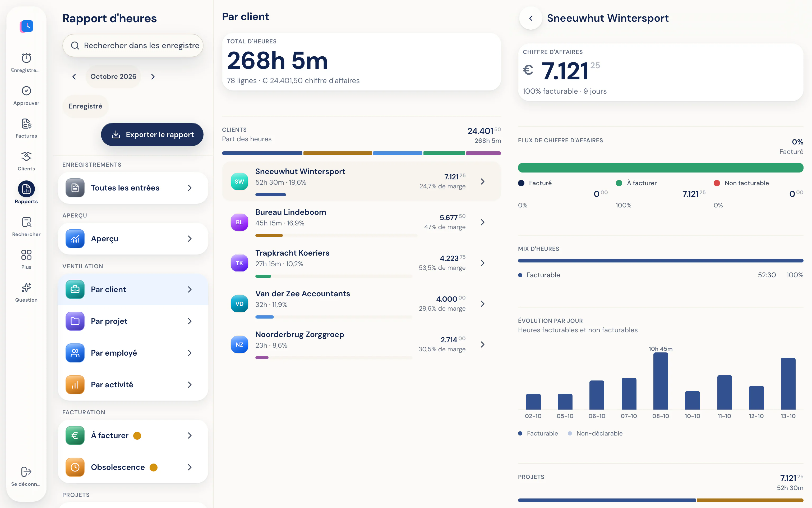Open the Enregistrer timer icon
Viewport: 812px width, 508px height.
[x=26, y=58]
